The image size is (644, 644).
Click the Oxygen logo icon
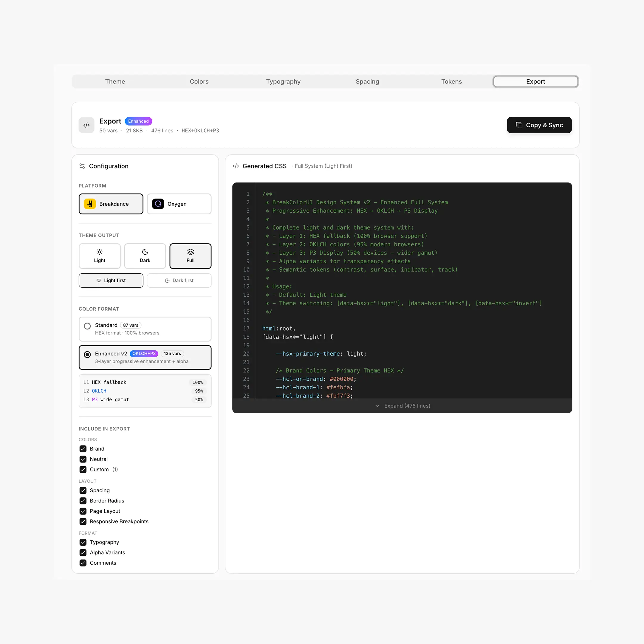point(158,204)
